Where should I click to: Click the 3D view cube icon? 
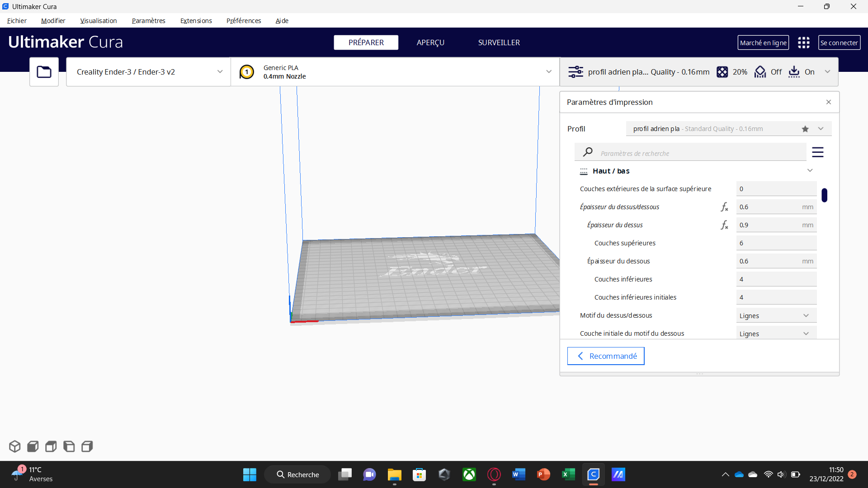[x=14, y=446]
